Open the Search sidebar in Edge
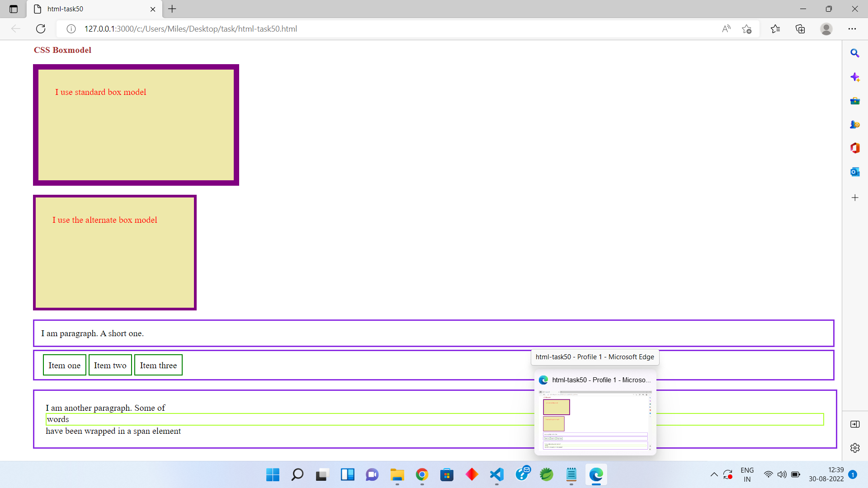The height and width of the screenshot is (488, 868). [855, 53]
